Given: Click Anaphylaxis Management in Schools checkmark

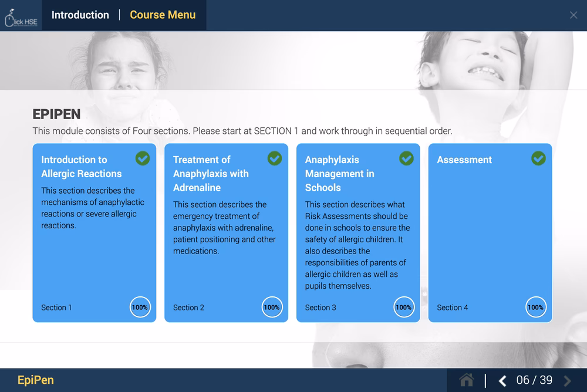Looking at the screenshot, I should [x=406, y=158].
